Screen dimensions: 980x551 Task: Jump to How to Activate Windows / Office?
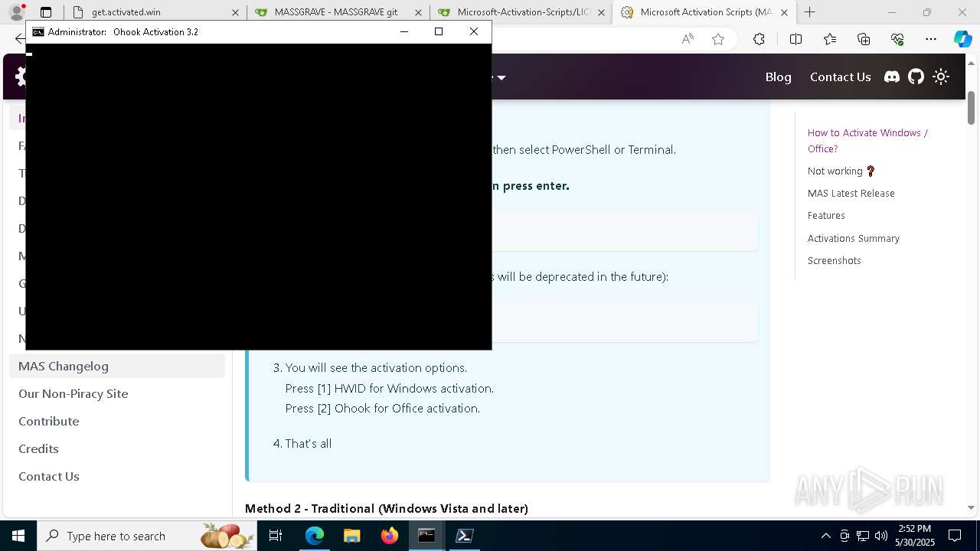(867, 141)
